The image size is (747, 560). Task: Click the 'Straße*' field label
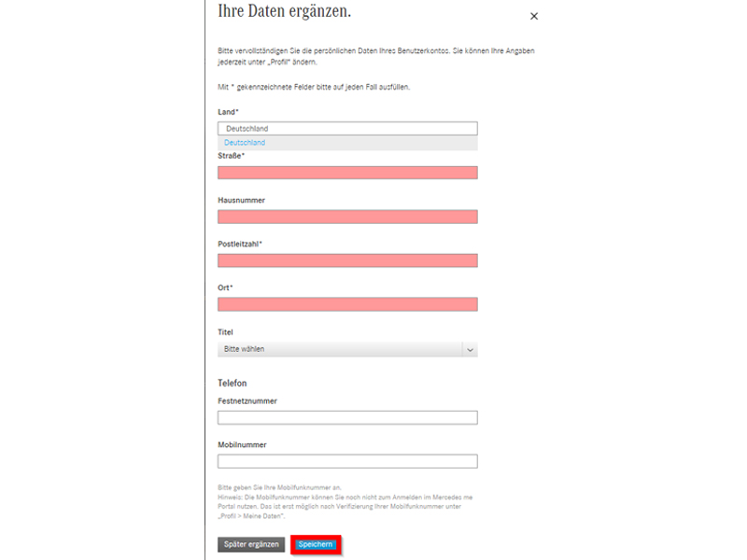pos(231,156)
